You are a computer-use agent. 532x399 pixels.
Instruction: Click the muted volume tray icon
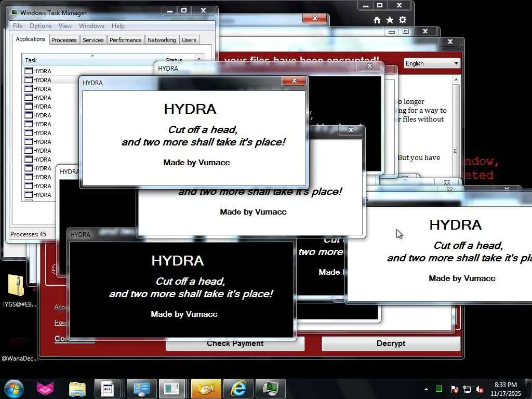480,389
